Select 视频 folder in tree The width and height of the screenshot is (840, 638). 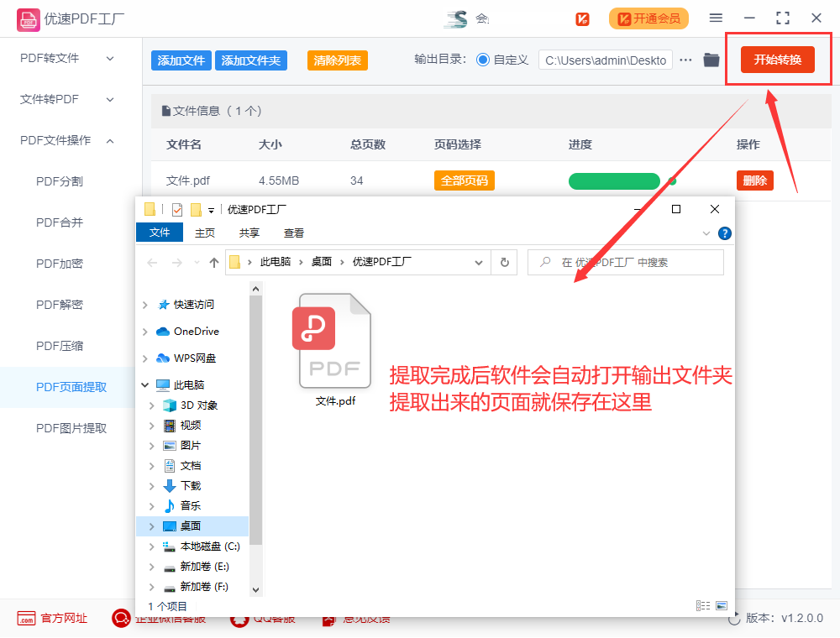click(182, 426)
